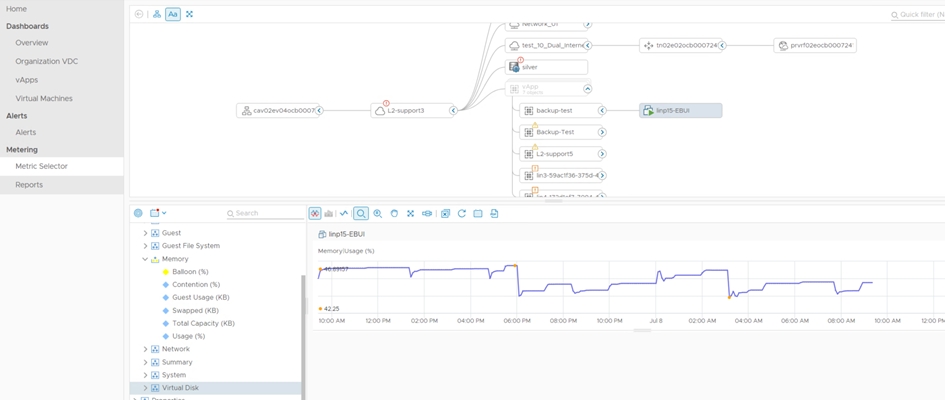
Task: Toggle the Aa node labels button
Action: pyautogui.click(x=173, y=14)
